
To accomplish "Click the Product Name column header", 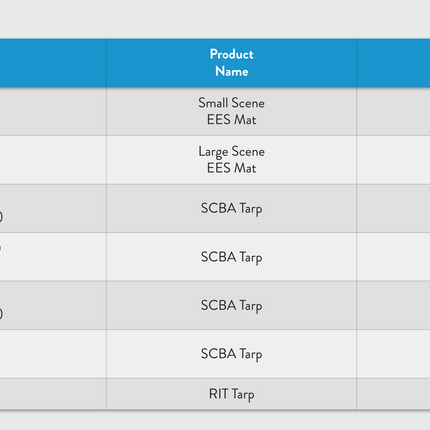I will pyautogui.click(x=231, y=63).
